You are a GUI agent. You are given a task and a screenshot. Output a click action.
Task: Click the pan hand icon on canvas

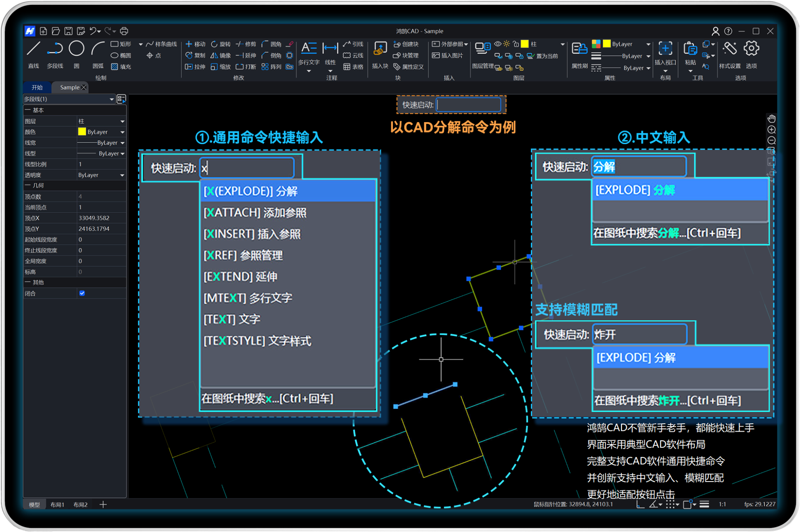(771, 119)
